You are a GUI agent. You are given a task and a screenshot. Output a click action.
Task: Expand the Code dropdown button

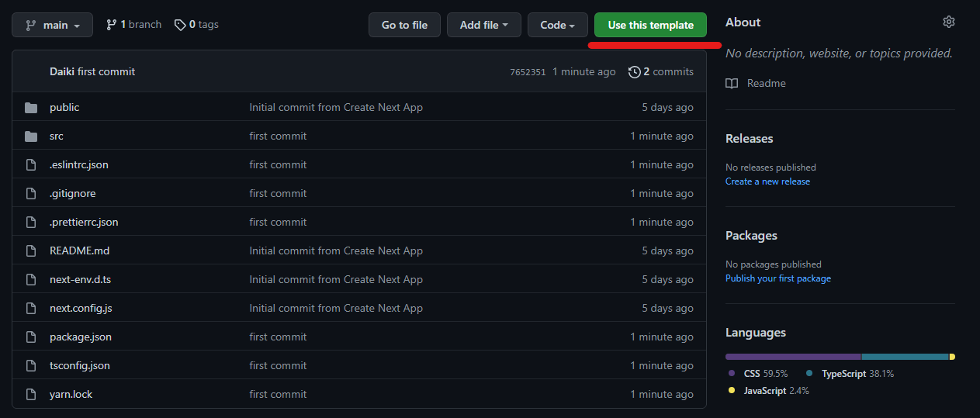pyautogui.click(x=557, y=25)
